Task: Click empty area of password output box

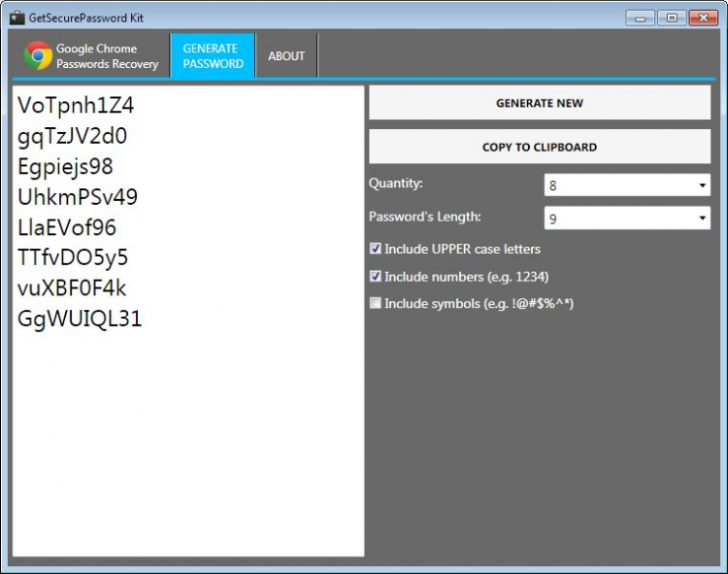Action: pyautogui.click(x=188, y=441)
